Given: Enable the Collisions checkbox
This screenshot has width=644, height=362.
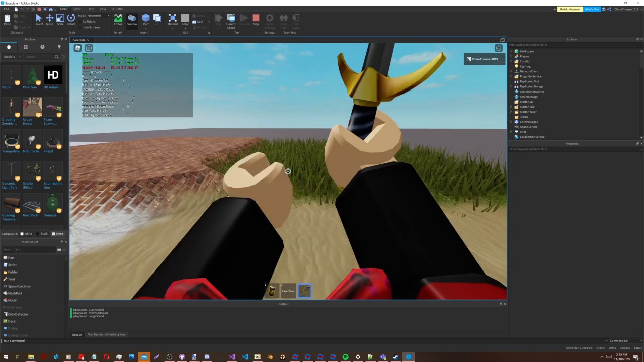Looking at the screenshot, I should [80, 22].
